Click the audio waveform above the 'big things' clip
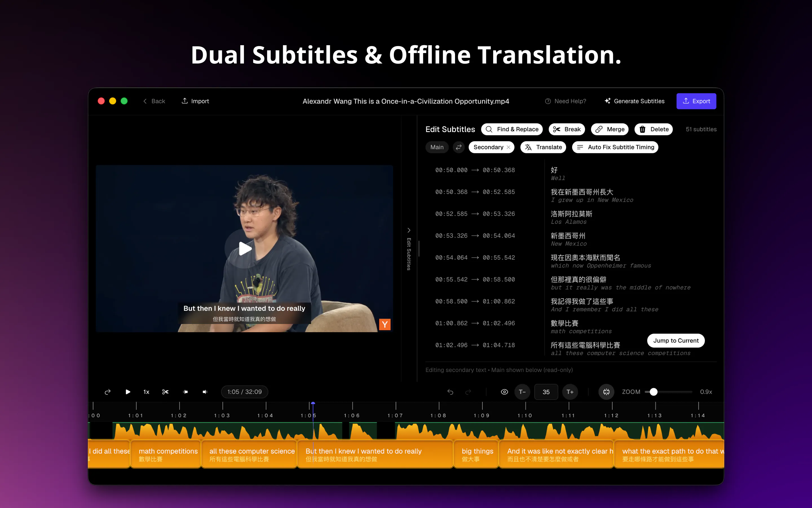 476,431
